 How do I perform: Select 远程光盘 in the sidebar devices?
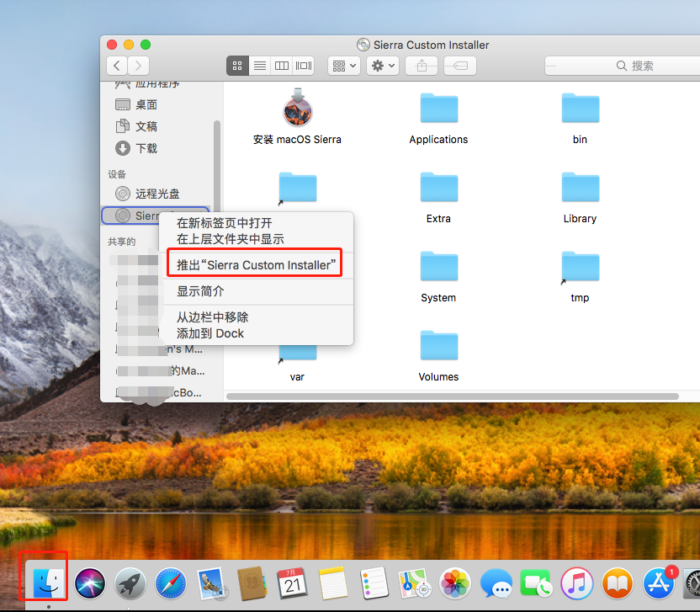(147, 194)
